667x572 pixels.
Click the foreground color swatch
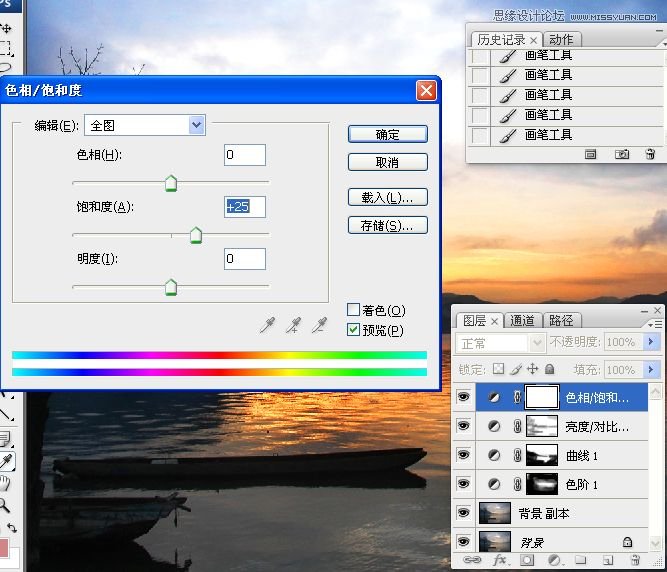pyautogui.click(x=4, y=547)
